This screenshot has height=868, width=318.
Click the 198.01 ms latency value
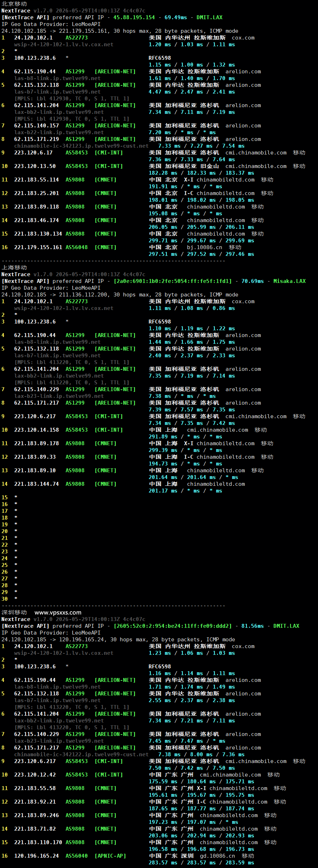[x=163, y=200]
